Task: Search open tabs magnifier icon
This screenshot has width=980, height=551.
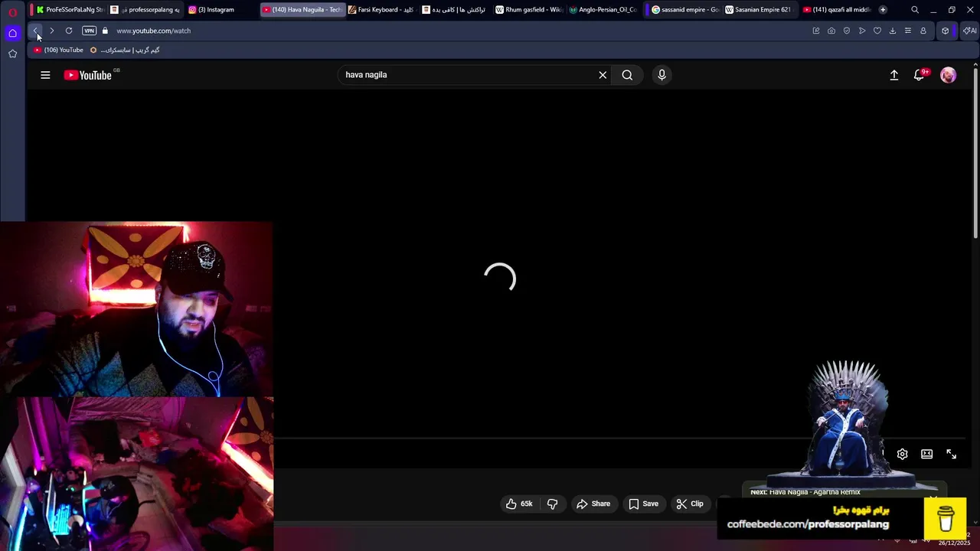Action: tap(915, 10)
